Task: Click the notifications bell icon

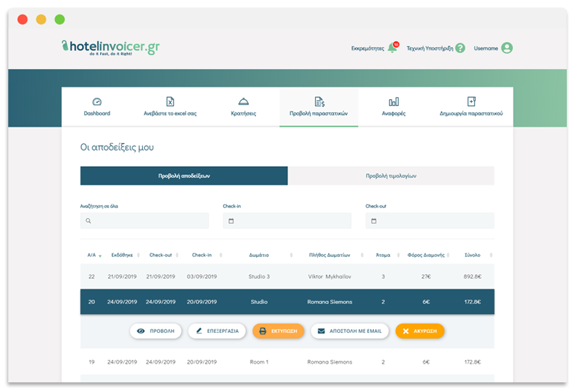Action: click(x=392, y=48)
